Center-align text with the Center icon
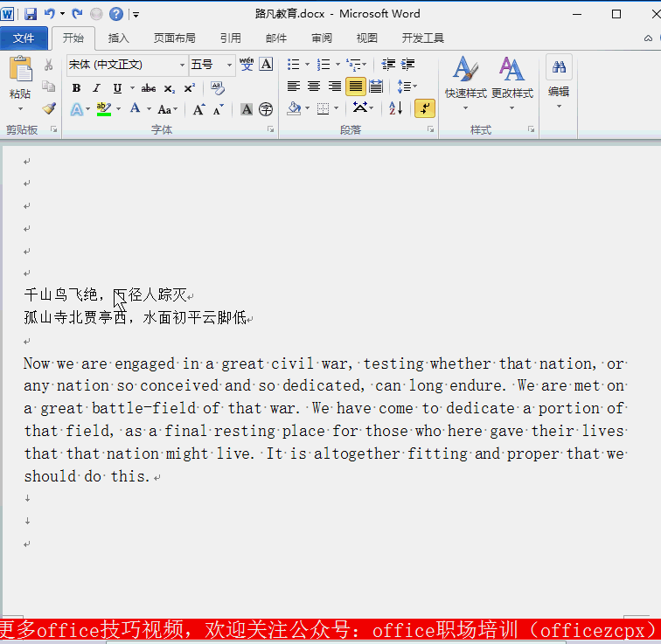Image resolution: width=661 pixels, height=644 pixels. 314,87
